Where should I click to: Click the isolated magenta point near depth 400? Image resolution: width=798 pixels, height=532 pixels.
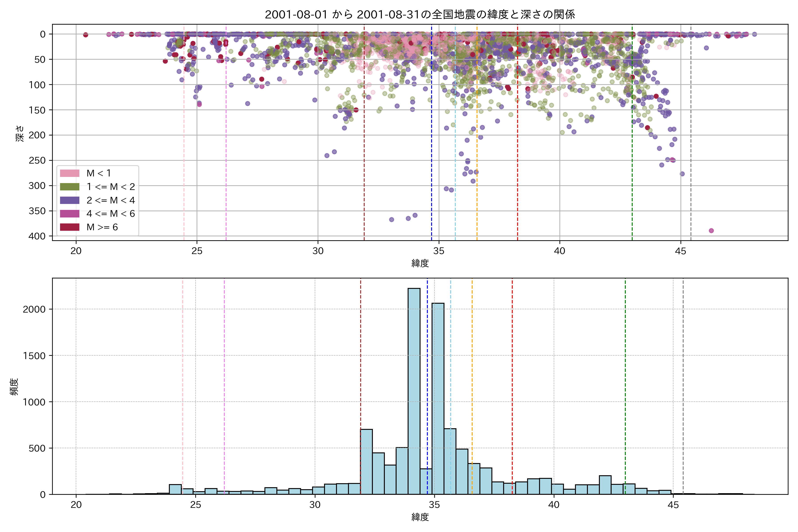[711, 231]
